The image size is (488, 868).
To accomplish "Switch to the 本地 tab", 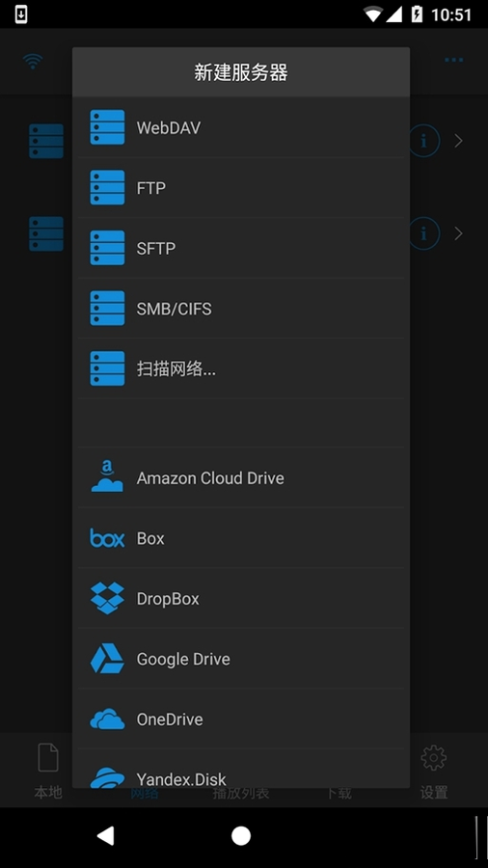I will 48,772.
